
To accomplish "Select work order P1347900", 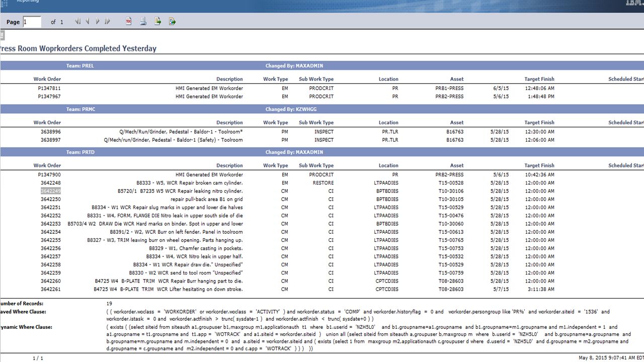I will click(x=49, y=174).
